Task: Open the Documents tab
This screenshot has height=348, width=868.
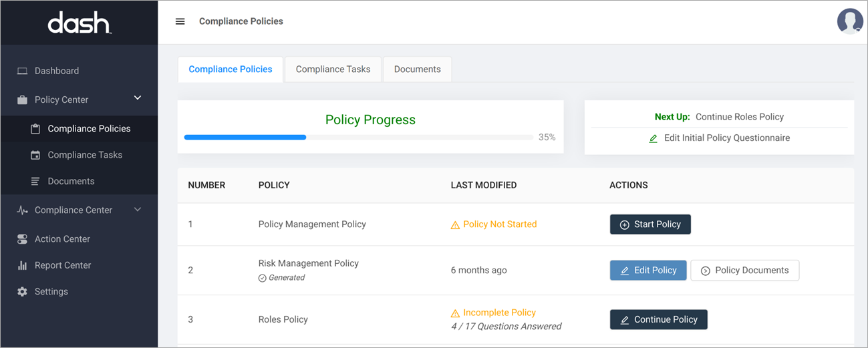Action: click(x=417, y=69)
